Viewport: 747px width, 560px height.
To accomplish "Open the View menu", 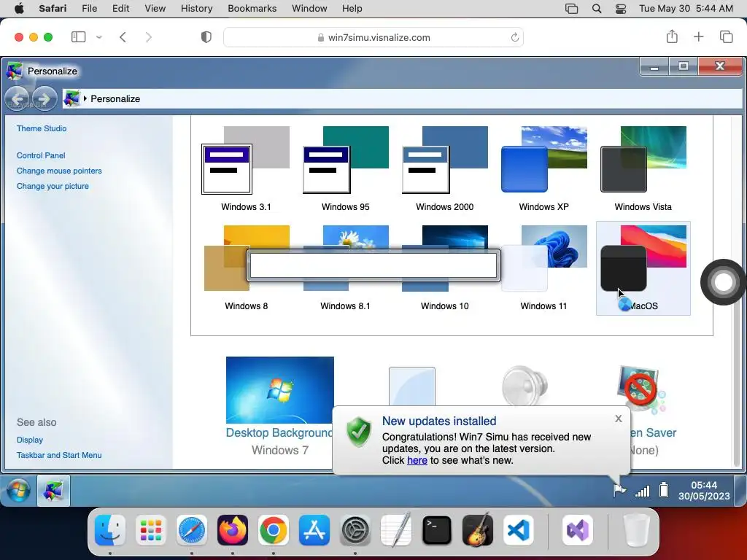I will [x=155, y=8].
